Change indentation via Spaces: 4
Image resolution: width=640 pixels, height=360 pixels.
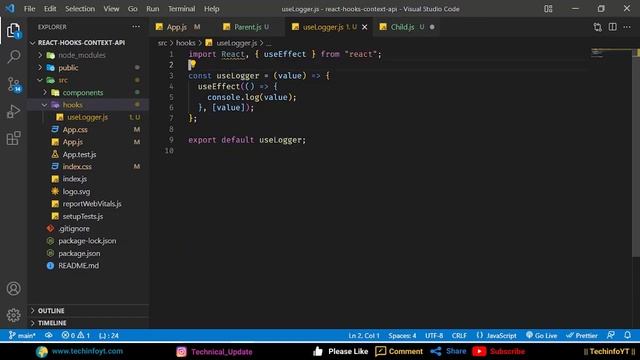(402, 336)
